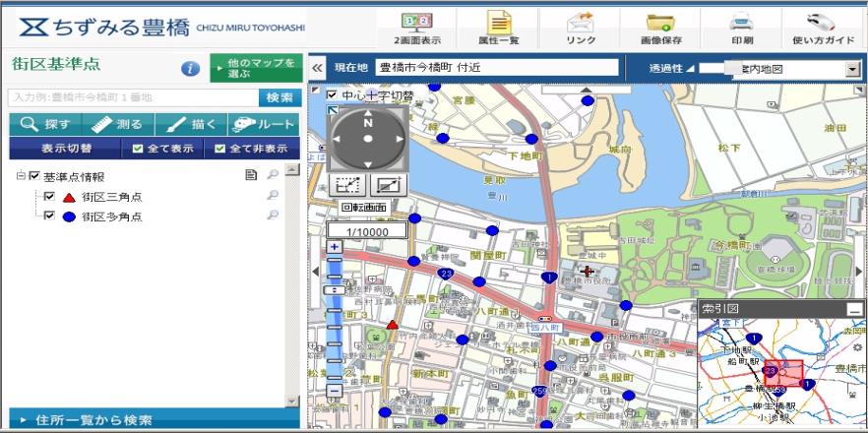Uncheck the 街区三角点 layer checkbox
Image resolution: width=868 pixels, height=433 pixels.
tap(49, 197)
